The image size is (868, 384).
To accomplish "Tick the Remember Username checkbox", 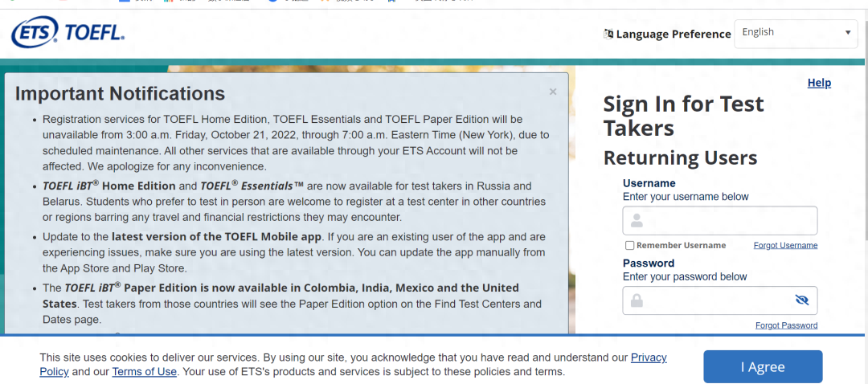I will [629, 246].
